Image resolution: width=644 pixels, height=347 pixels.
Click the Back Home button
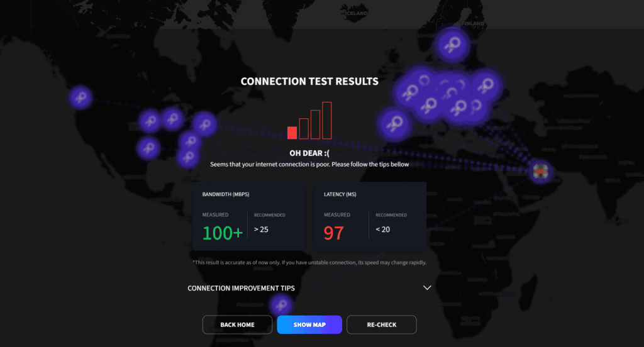click(x=237, y=324)
